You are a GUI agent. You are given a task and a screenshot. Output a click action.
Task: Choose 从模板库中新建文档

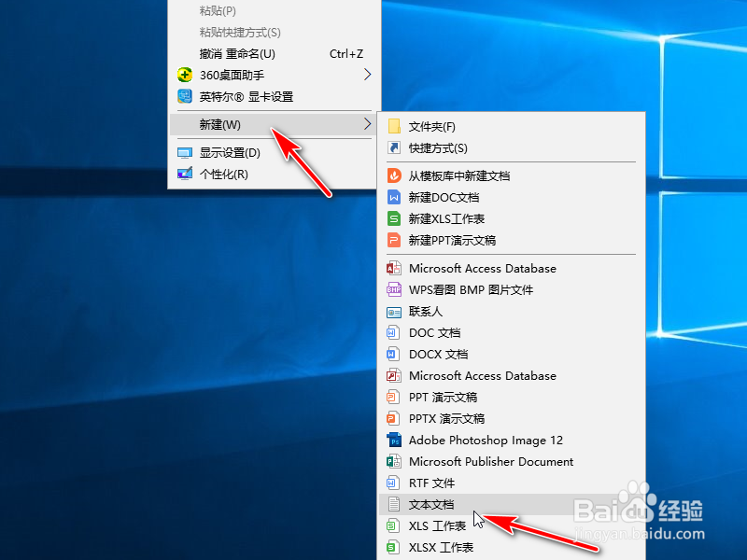pos(511,175)
